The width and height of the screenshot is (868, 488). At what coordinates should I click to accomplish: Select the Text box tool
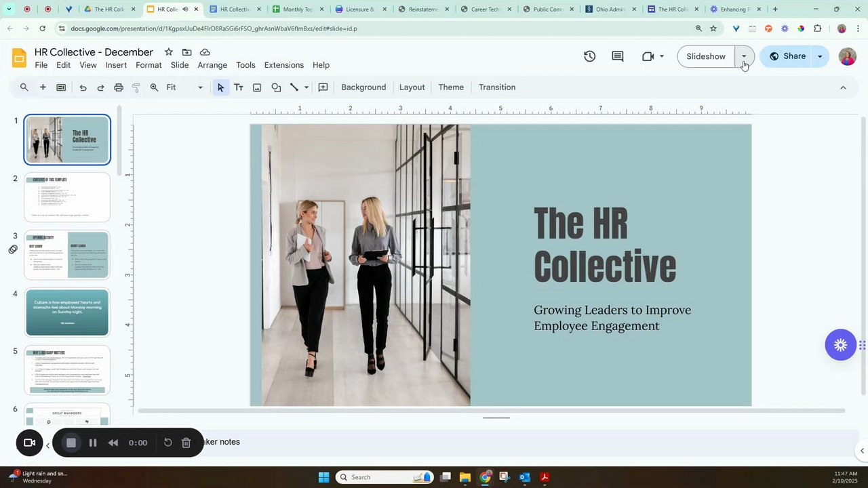coord(239,87)
